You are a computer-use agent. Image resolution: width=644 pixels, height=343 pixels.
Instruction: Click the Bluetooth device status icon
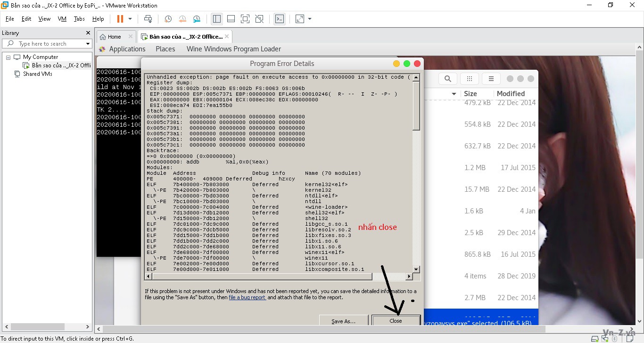tap(615, 339)
